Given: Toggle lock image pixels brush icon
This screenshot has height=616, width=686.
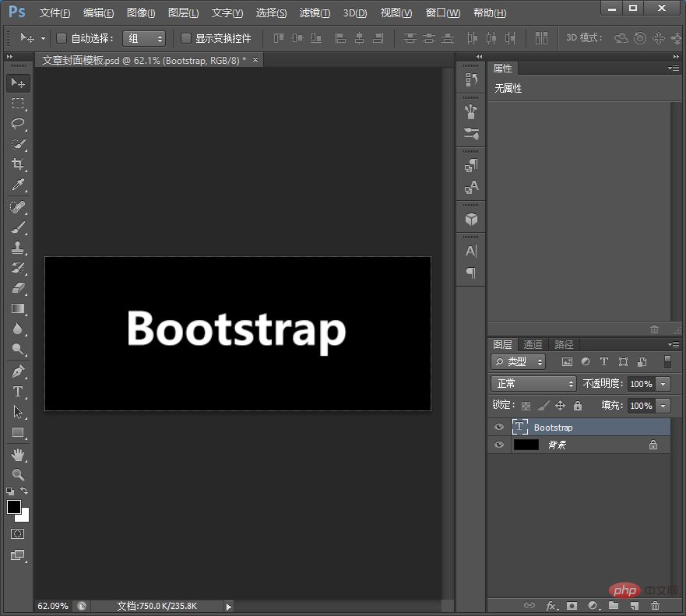Looking at the screenshot, I should click(x=543, y=406).
